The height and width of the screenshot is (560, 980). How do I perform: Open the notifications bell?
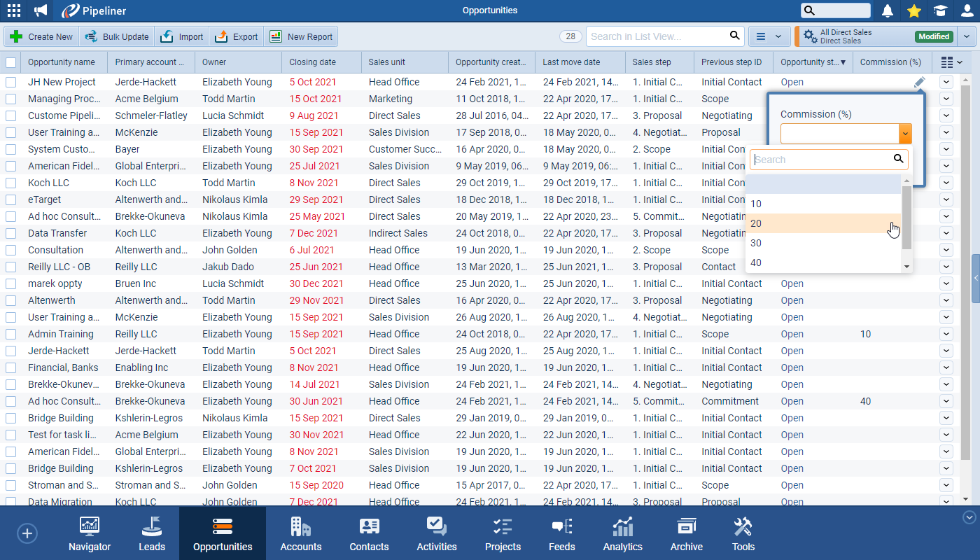coord(888,10)
